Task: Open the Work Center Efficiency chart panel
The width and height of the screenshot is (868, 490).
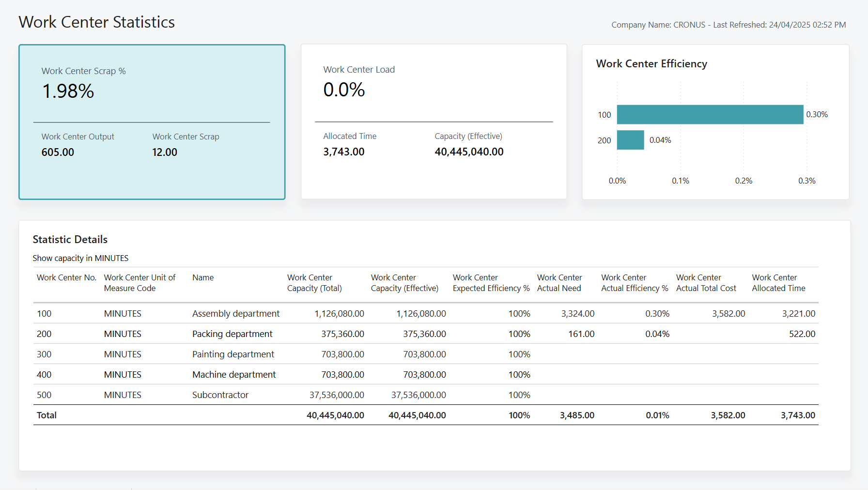Action: pyautogui.click(x=715, y=121)
